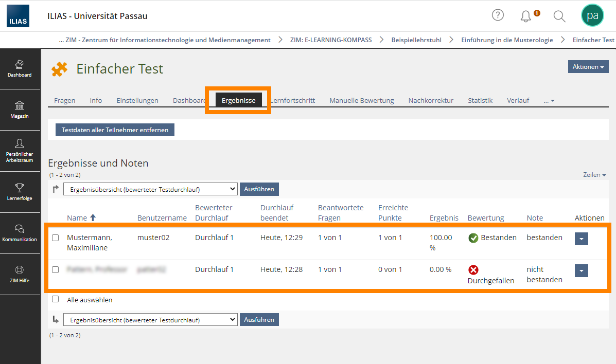This screenshot has width=616, height=364.
Task: Open the search magnifier icon
Action: pyautogui.click(x=559, y=16)
